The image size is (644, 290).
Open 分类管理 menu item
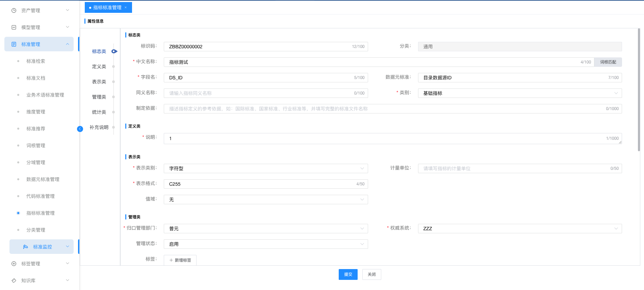(x=36, y=230)
